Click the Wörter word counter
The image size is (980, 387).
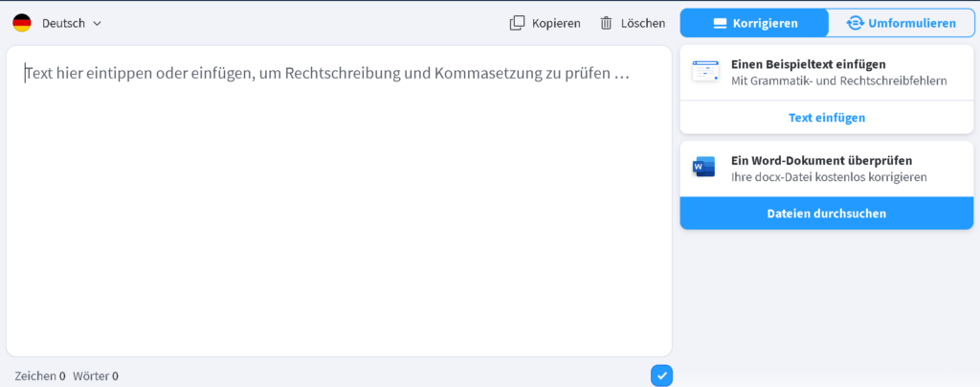(96, 376)
